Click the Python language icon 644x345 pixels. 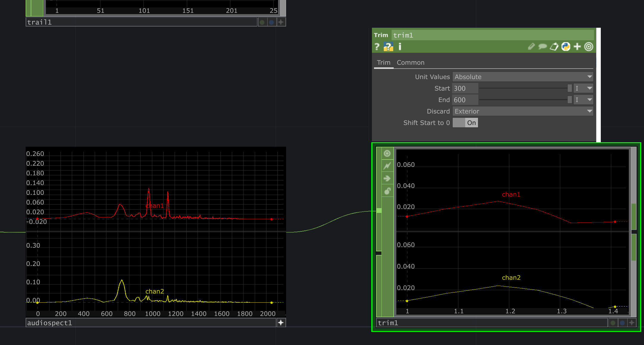566,47
